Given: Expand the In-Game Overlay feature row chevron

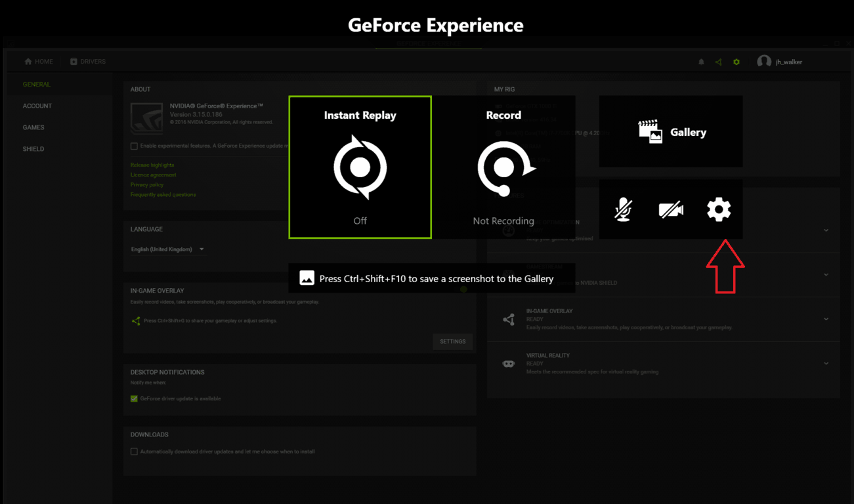Looking at the screenshot, I should [x=826, y=319].
